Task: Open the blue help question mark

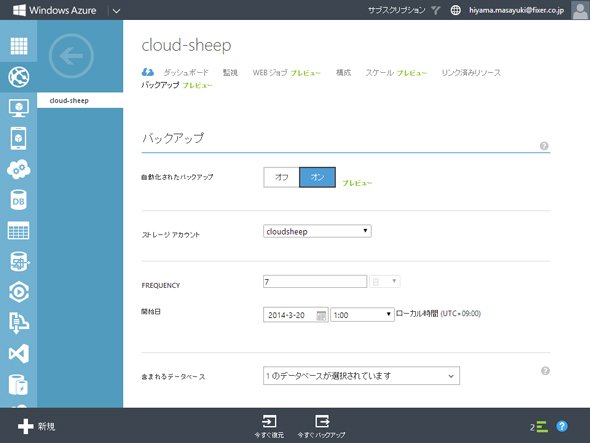Action: (x=562, y=426)
